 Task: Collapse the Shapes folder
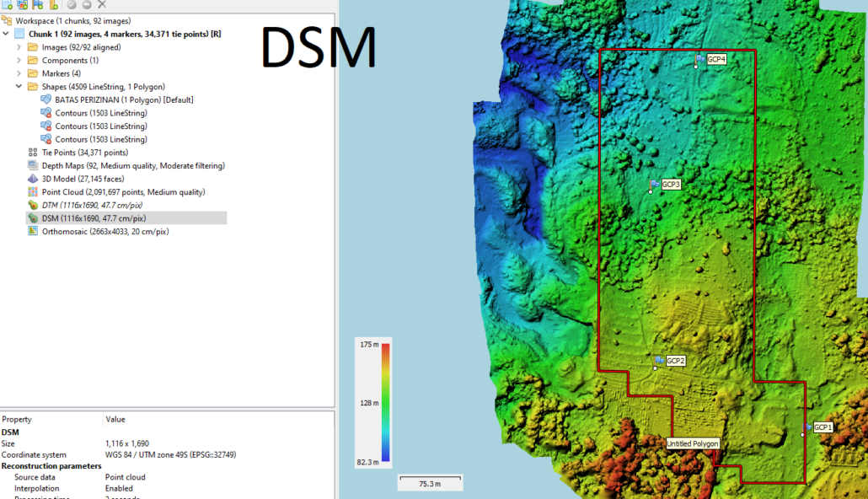[19, 86]
